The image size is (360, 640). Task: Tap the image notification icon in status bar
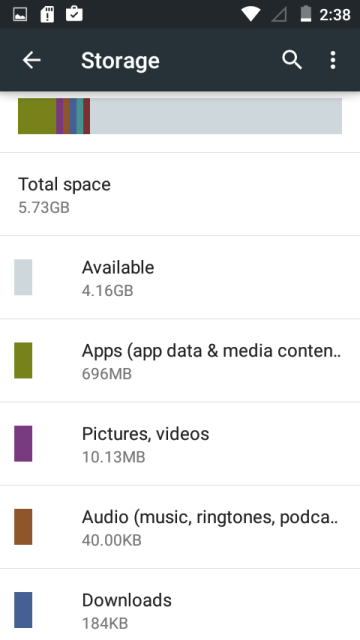pyautogui.click(x=20, y=15)
